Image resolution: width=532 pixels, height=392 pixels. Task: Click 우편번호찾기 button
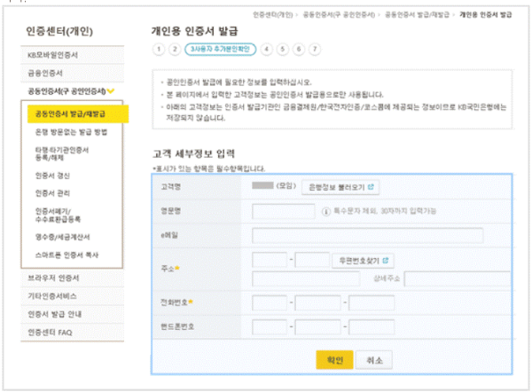click(363, 261)
